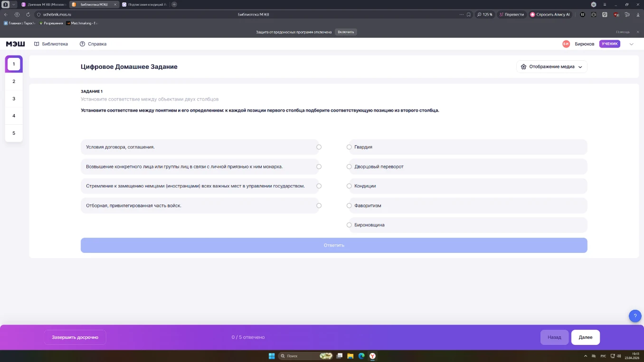Click the Windows Start button

click(272, 356)
